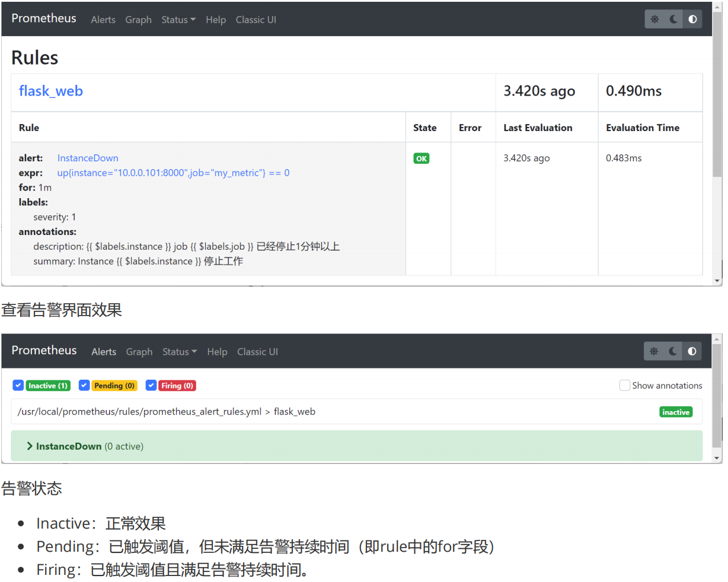Screen dimensions: 728x582
Task: Click the summary annotation line
Action: point(138,261)
